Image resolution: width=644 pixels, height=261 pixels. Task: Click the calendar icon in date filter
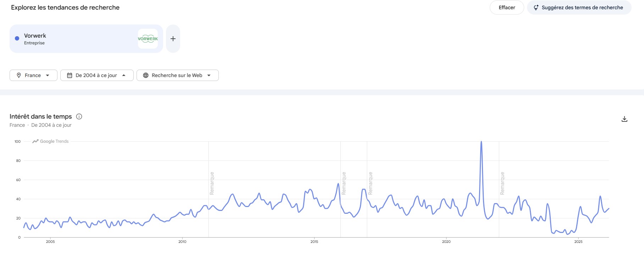pos(70,75)
